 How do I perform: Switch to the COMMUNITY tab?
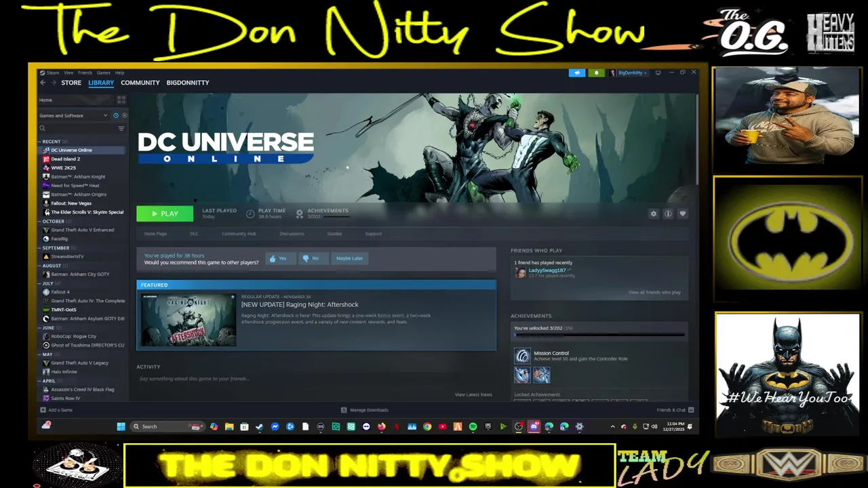(140, 83)
